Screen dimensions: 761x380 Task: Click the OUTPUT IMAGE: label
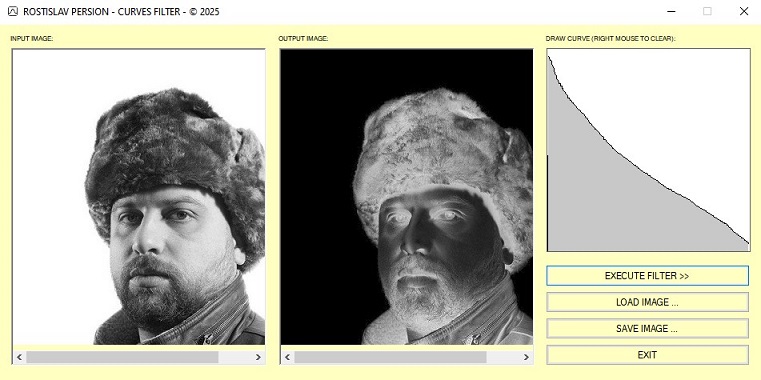tap(303, 38)
